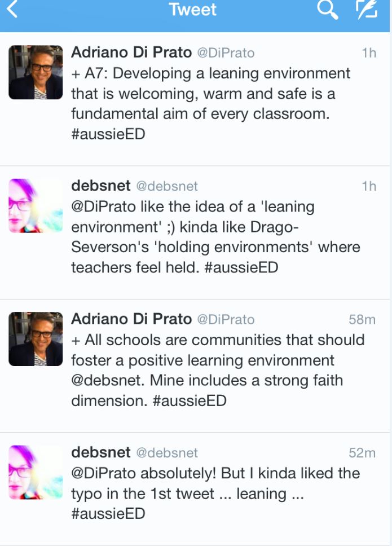Image resolution: width=392 pixels, height=546 pixels.
Task: Tap debsnet's avatar on the 'leaning environment' tweet
Action: point(36,206)
